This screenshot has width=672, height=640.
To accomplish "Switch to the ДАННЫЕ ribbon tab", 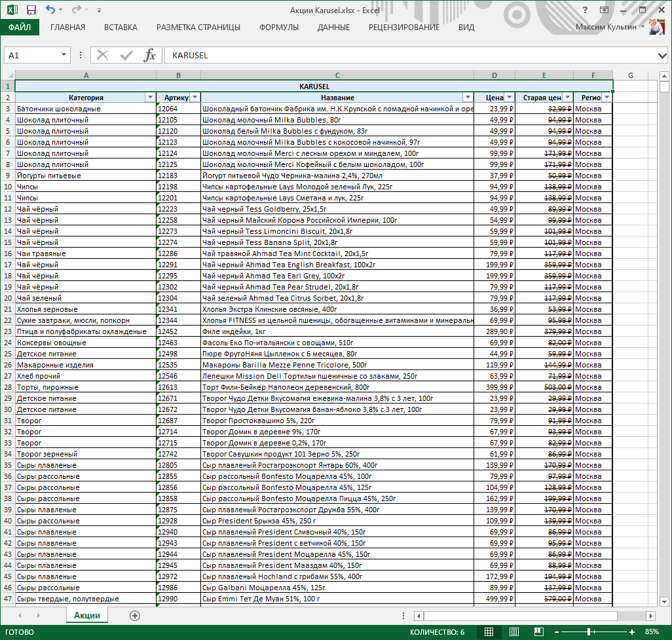I will pos(333,28).
